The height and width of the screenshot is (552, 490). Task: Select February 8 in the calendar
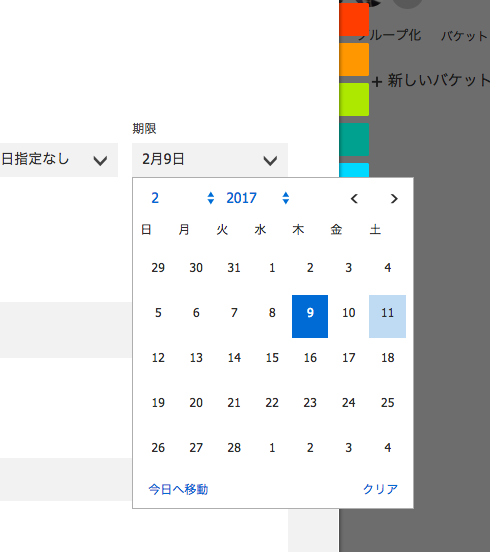[x=272, y=313]
